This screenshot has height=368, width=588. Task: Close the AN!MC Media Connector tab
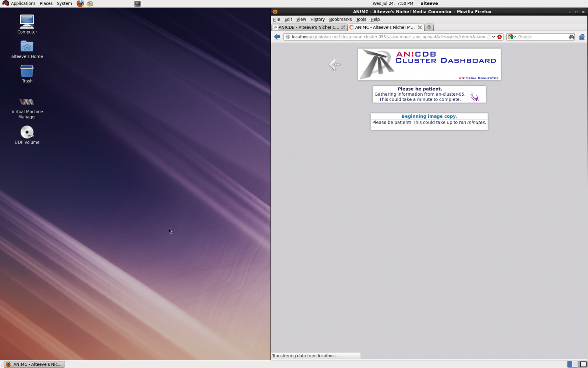[x=420, y=27]
